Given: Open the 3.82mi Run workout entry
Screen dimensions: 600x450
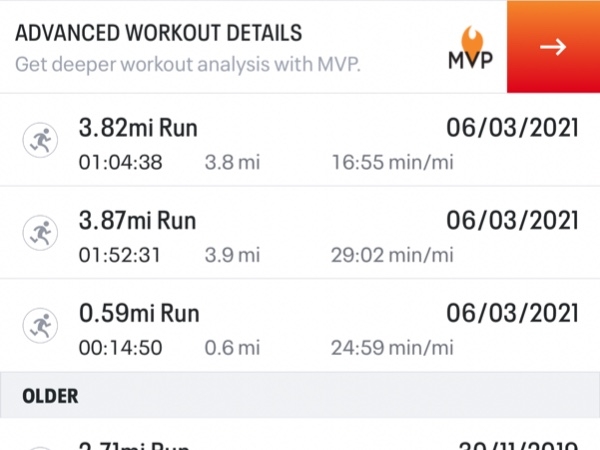Looking at the screenshot, I should [x=300, y=140].
